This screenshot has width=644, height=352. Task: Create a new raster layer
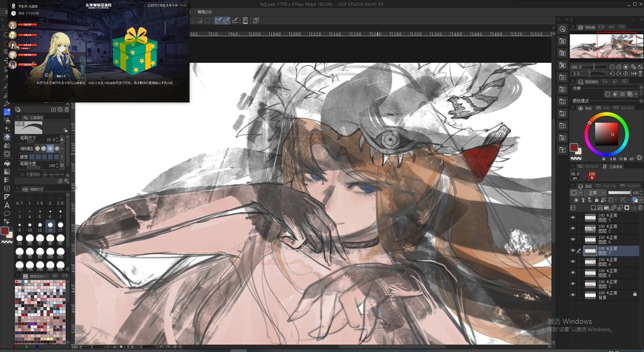pyautogui.click(x=594, y=208)
